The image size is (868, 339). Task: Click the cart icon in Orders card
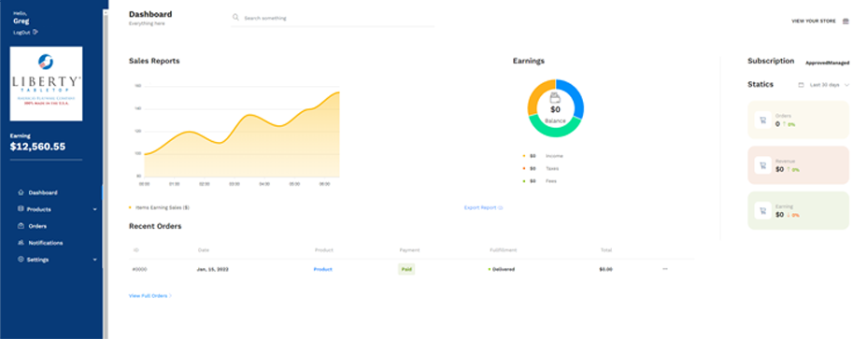pos(762,120)
